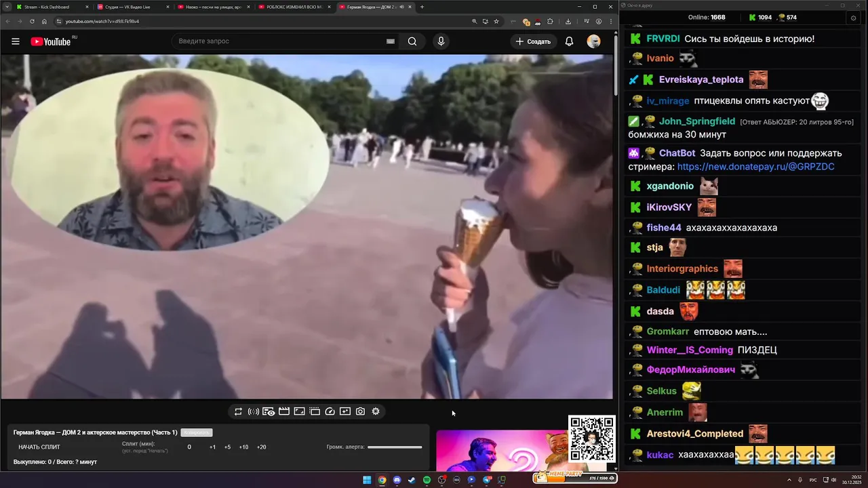The image size is (868, 488).
Task: Open the Windows Start button on taskbar
Action: click(367, 480)
